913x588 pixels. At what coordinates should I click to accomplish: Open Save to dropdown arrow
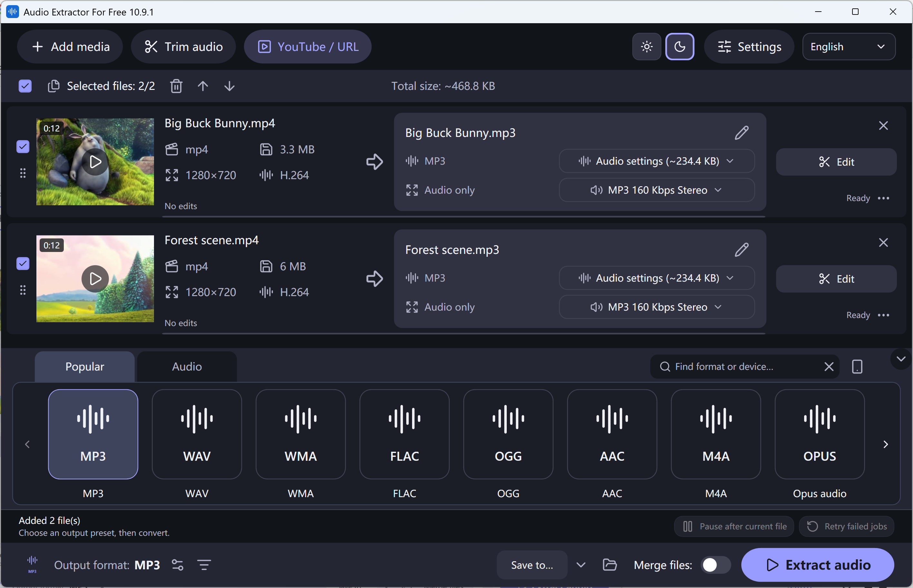[581, 565]
